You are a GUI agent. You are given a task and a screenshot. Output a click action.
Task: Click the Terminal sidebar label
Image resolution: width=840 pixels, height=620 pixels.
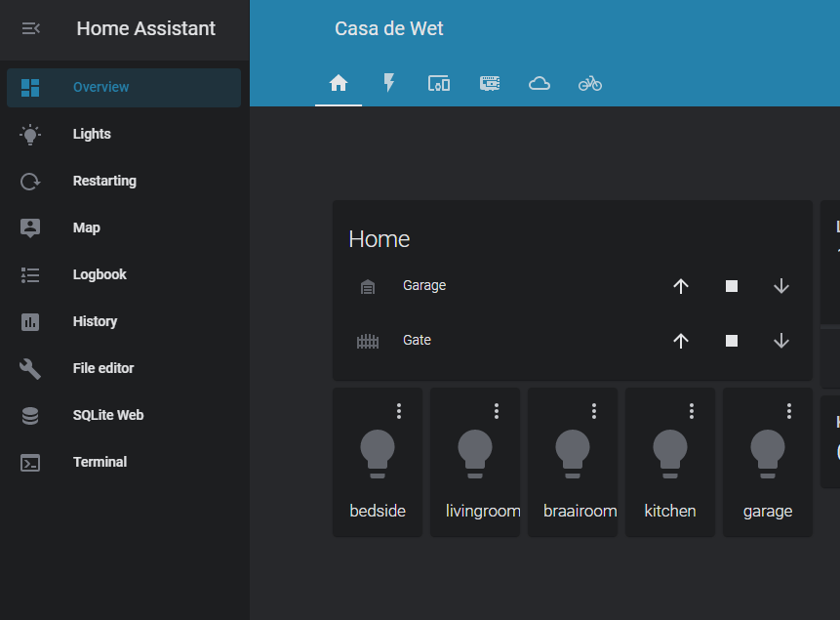pos(100,462)
